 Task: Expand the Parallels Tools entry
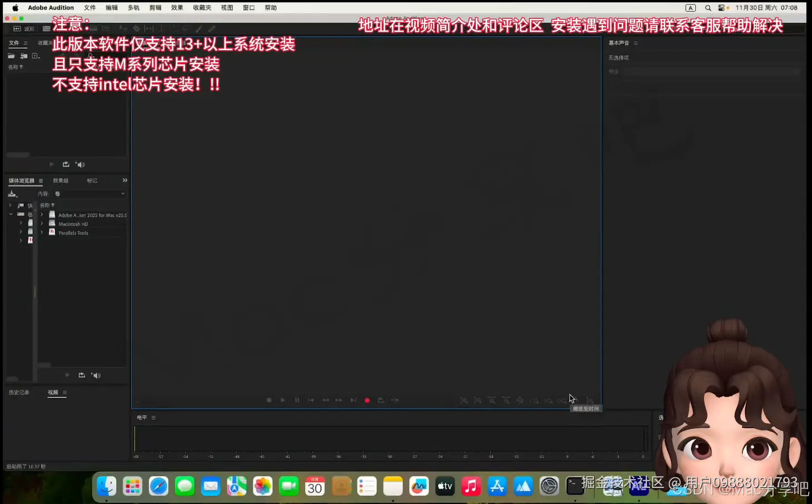[42, 233]
